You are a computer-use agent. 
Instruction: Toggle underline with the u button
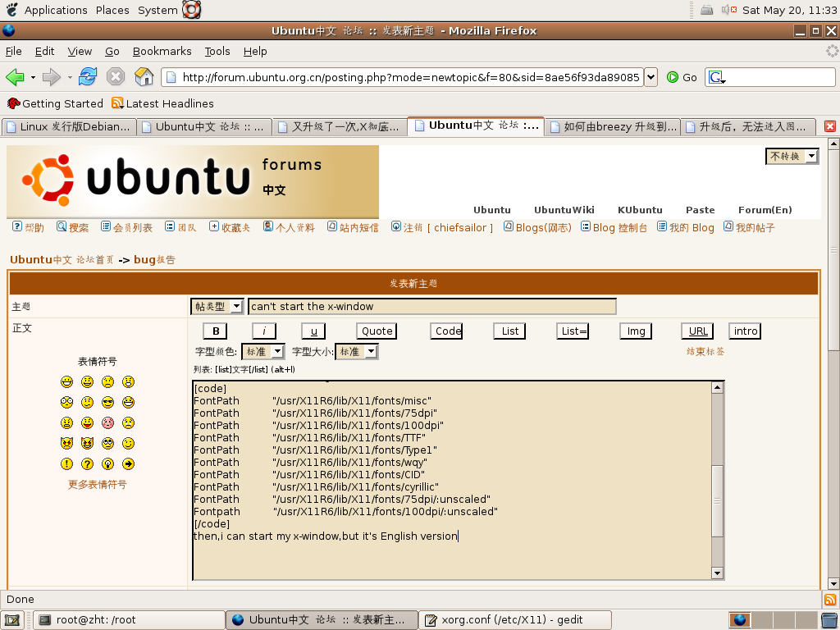tap(313, 331)
